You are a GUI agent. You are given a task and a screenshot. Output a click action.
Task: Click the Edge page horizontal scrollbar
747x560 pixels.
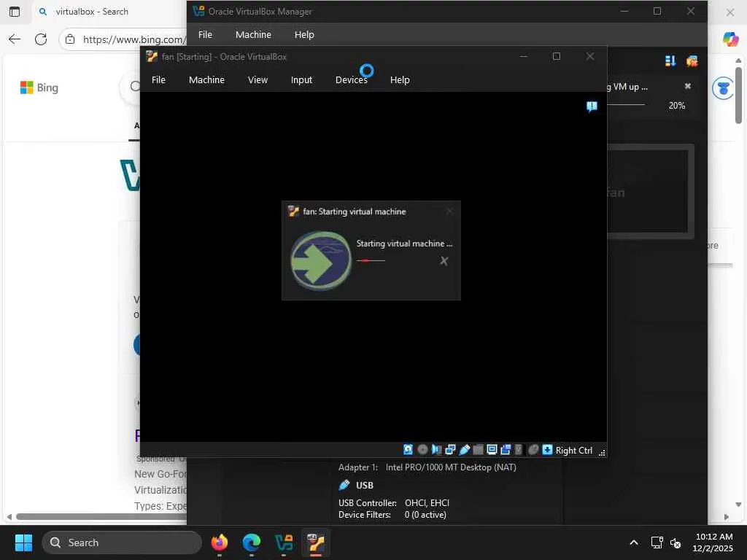[101, 517]
